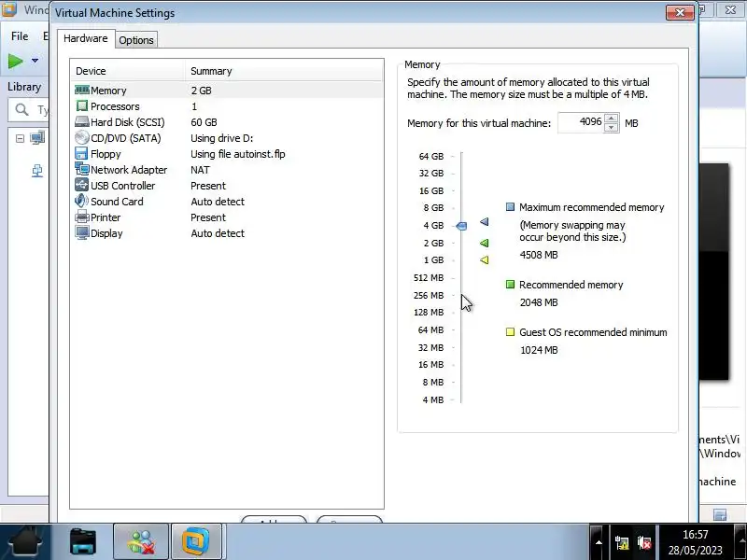Click the computer icon in Library tree
The width and height of the screenshot is (747, 560).
coord(37,138)
